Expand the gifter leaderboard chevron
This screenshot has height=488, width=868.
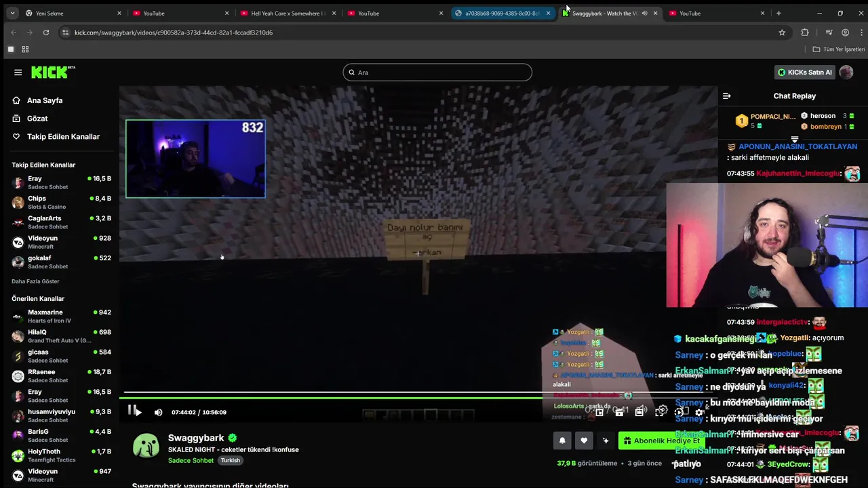coord(794,139)
